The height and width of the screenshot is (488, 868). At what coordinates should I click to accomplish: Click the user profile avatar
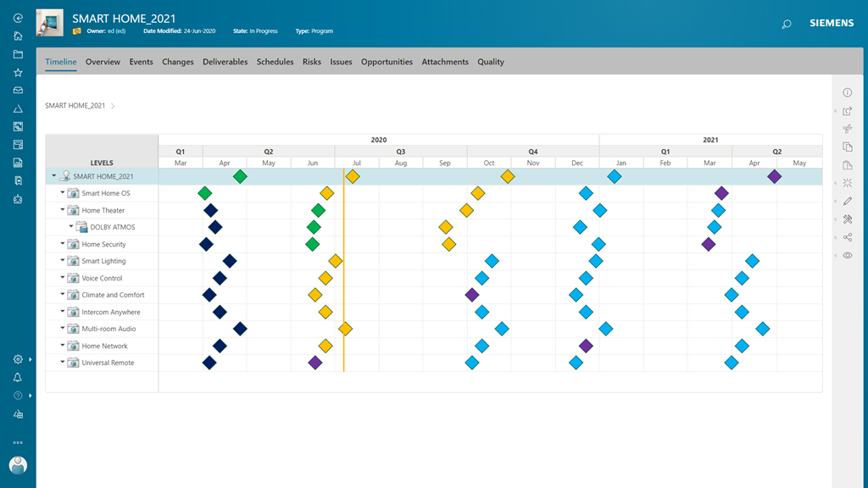coord(18,465)
